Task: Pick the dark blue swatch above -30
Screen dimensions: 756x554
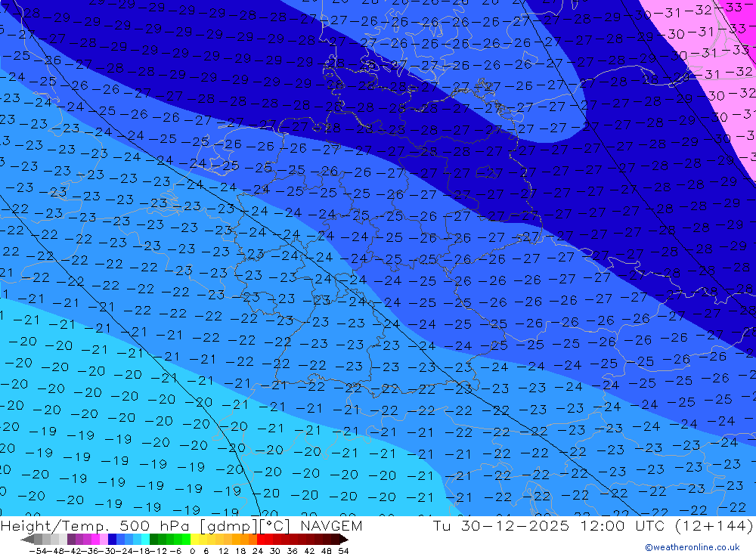Action: (x=112, y=539)
